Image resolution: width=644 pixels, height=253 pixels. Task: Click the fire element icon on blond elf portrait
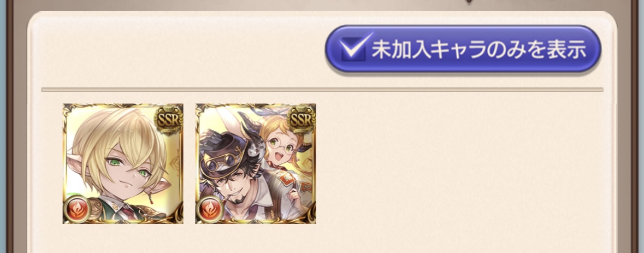click(77, 209)
